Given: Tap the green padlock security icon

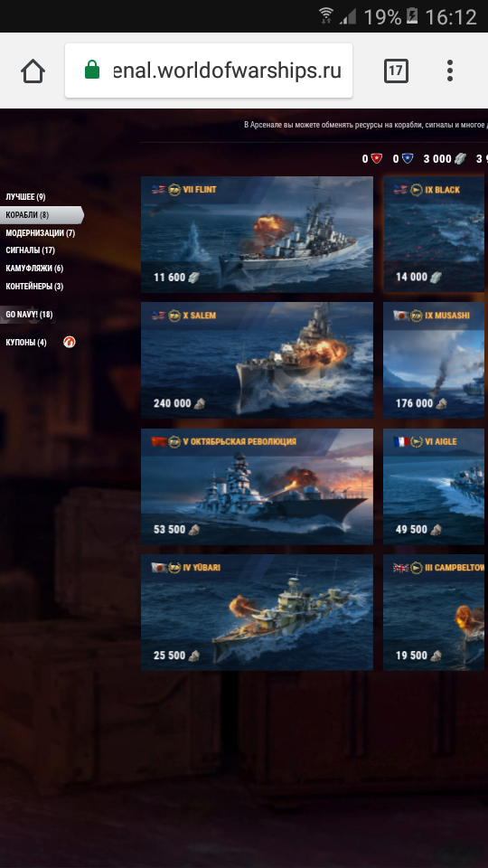Looking at the screenshot, I should pos(92,71).
